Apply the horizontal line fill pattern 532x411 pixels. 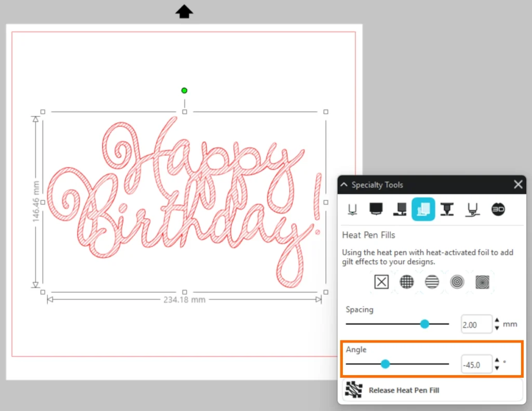(x=432, y=282)
